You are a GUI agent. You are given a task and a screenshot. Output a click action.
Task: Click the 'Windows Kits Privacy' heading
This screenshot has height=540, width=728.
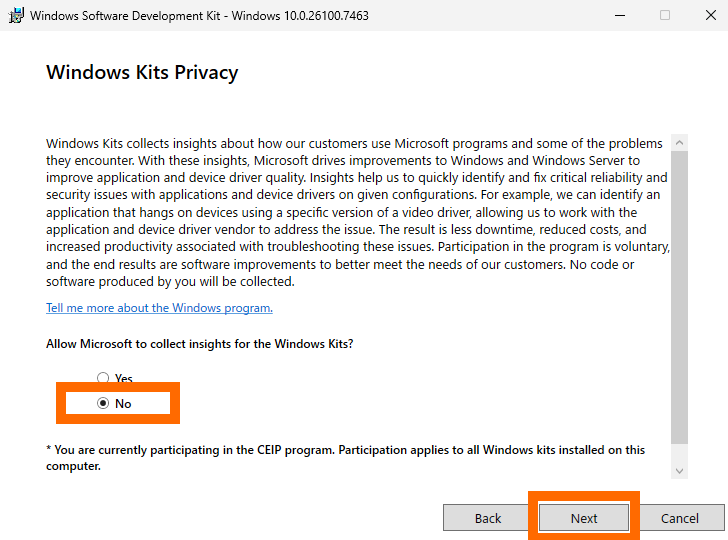pyautogui.click(x=142, y=73)
